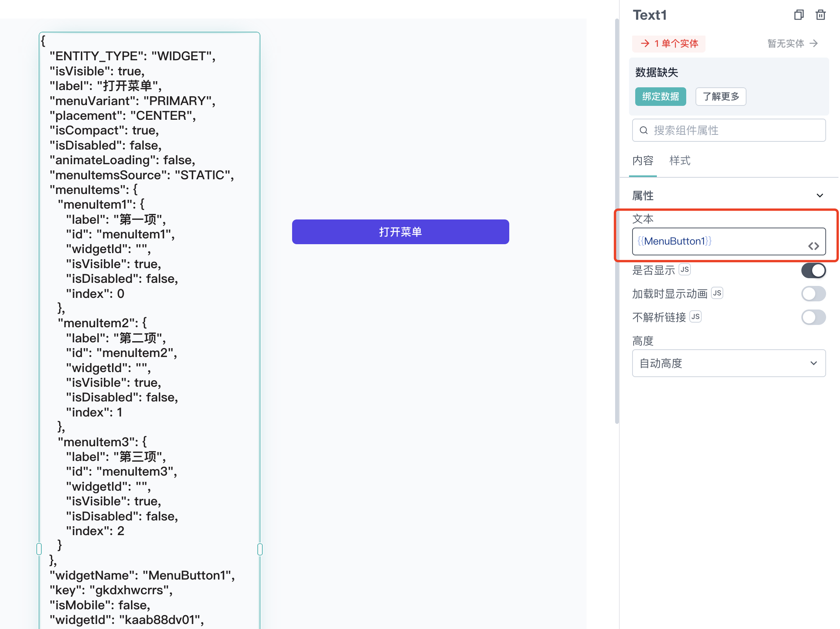Click the 文本 input containing {{MenuButton1}}
840x629 pixels.
[729, 241]
